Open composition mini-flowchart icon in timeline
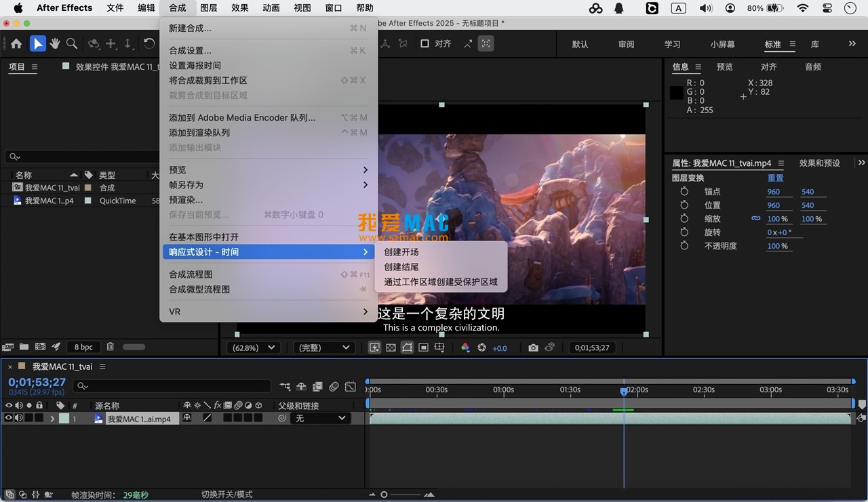The width and height of the screenshot is (868, 502). (x=285, y=387)
